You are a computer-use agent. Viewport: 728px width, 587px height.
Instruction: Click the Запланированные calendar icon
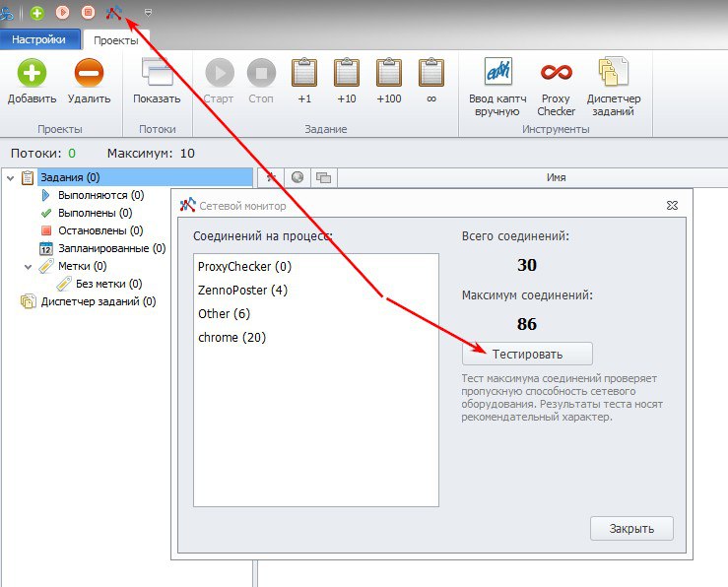point(46,248)
